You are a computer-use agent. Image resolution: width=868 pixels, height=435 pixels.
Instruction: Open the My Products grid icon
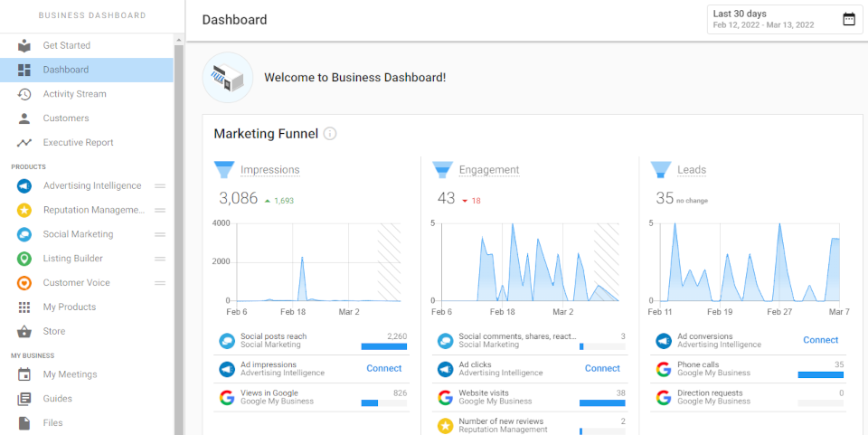[24, 307]
